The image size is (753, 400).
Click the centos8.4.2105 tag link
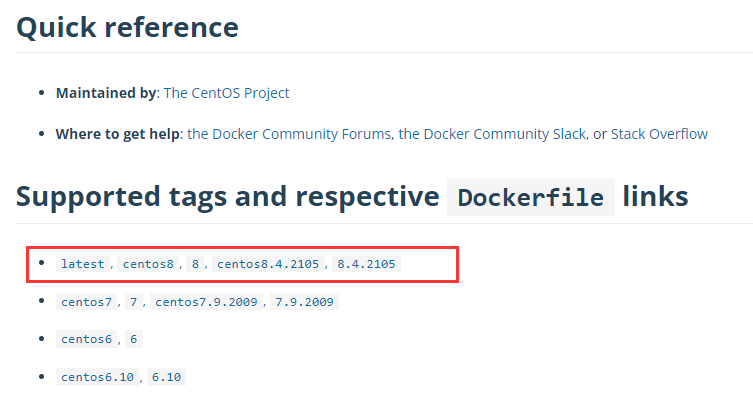click(268, 264)
